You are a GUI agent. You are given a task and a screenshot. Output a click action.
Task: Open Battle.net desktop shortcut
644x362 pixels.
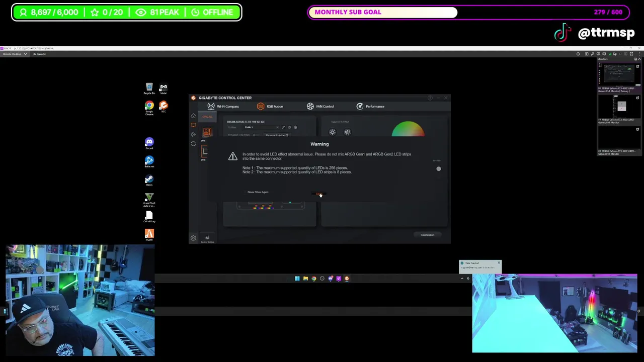(x=149, y=162)
